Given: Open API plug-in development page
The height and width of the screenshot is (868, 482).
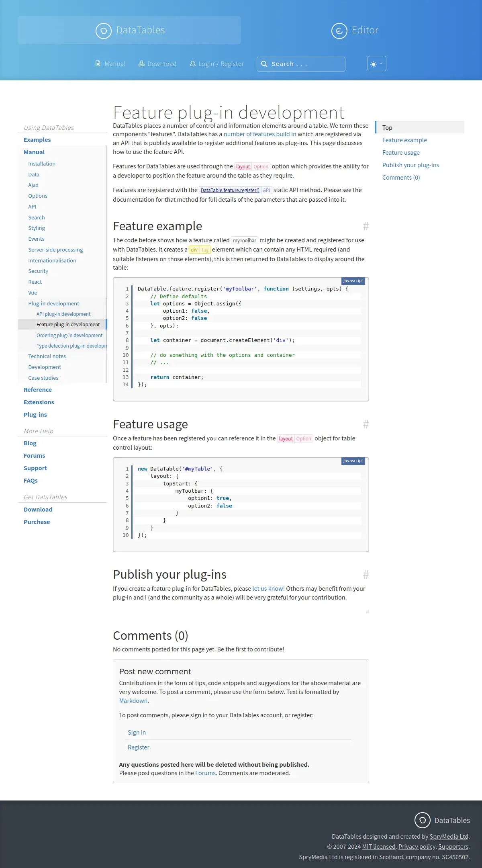Looking at the screenshot, I should [63, 314].
